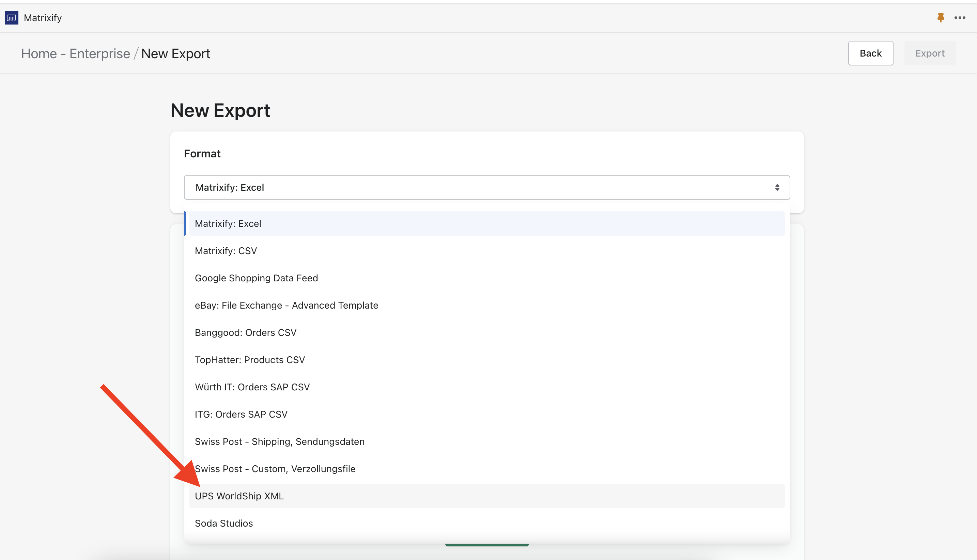Select TopHatter: Products CSV format
The image size is (977, 560).
(250, 360)
